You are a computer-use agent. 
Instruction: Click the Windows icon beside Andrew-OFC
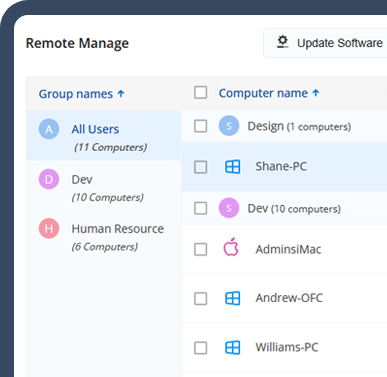point(232,298)
